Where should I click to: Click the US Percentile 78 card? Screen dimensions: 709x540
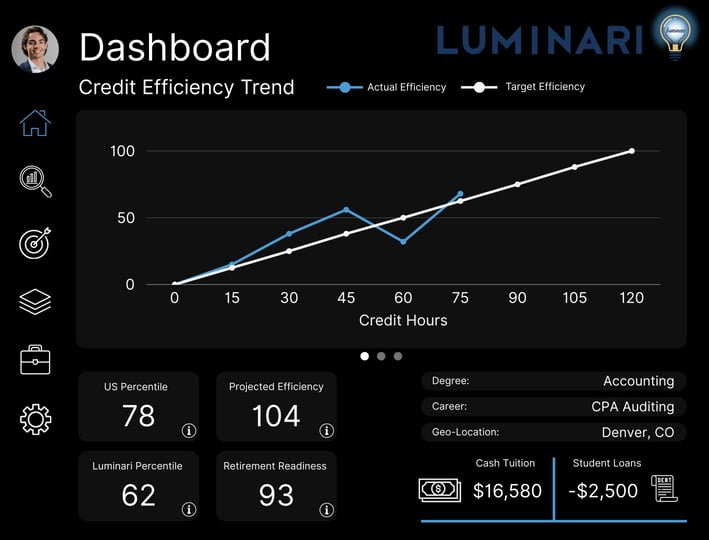(x=139, y=407)
